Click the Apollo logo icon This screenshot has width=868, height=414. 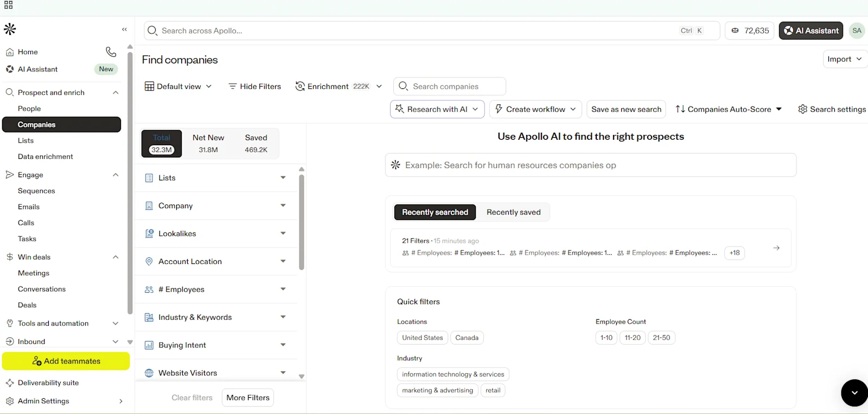click(10, 29)
